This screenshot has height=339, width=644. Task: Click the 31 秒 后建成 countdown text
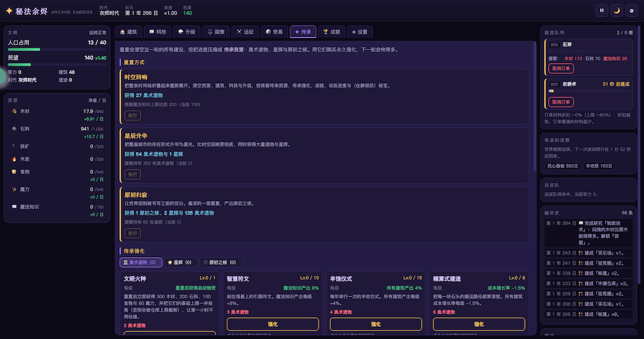616,84
